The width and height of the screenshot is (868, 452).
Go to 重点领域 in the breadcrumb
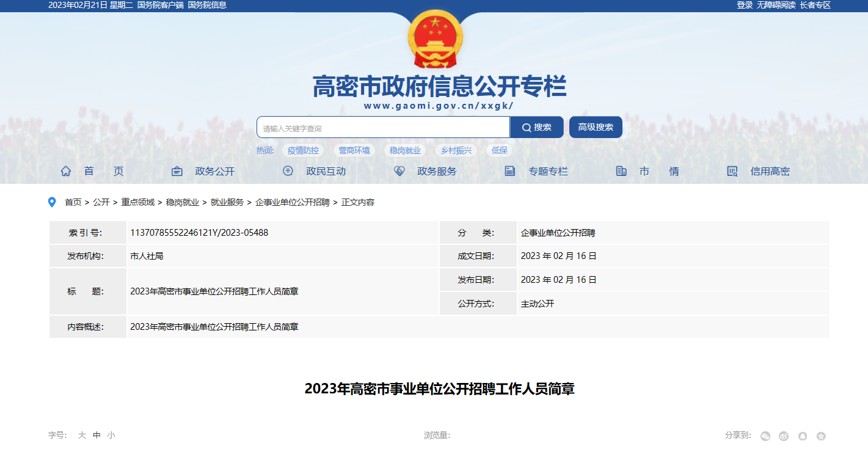click(x=137, y=202)
